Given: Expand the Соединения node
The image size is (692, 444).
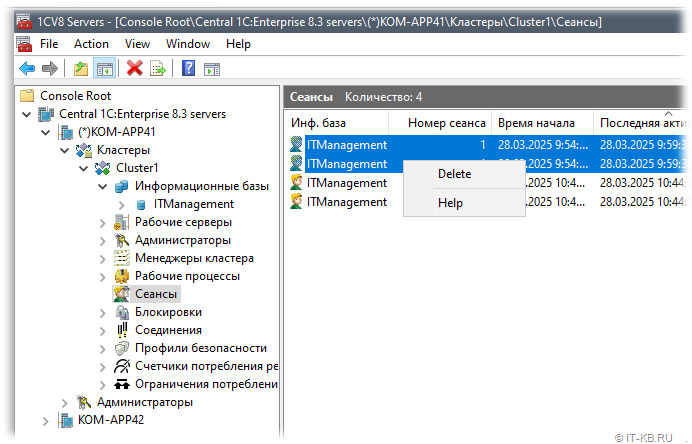Looking at the screenshot, I should 103,331.
